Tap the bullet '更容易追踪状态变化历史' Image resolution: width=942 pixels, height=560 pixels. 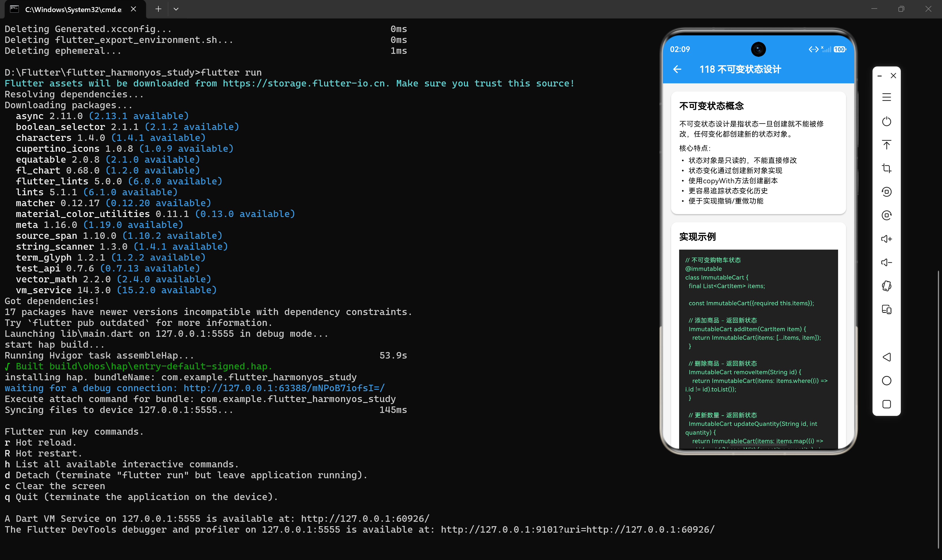(x=728, y=191)
